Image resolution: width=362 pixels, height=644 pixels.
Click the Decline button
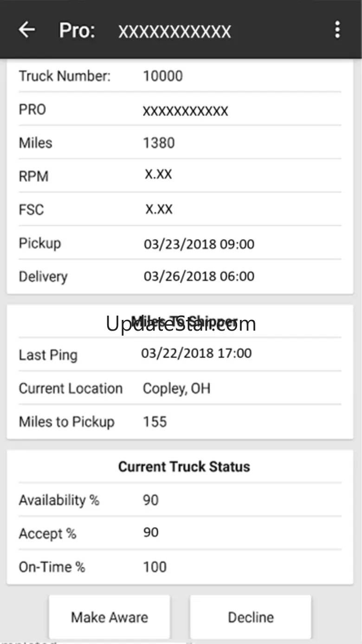pos(251,617)
